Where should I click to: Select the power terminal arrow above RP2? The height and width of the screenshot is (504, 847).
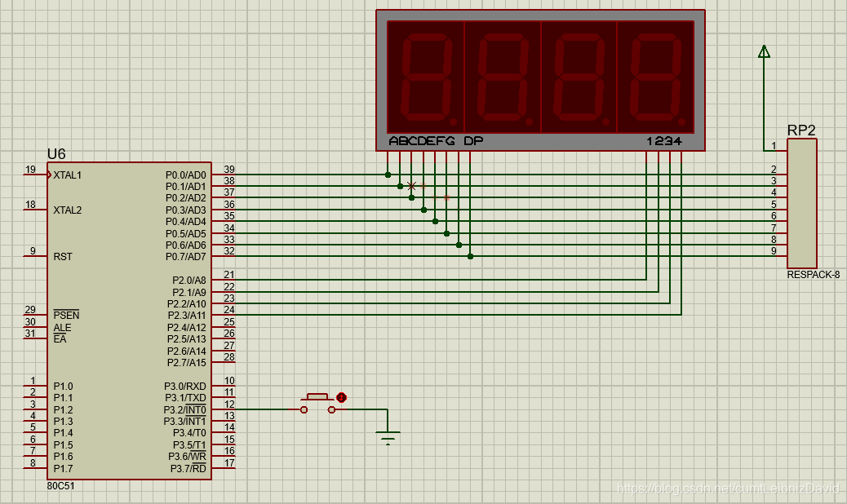coord(764,51)
